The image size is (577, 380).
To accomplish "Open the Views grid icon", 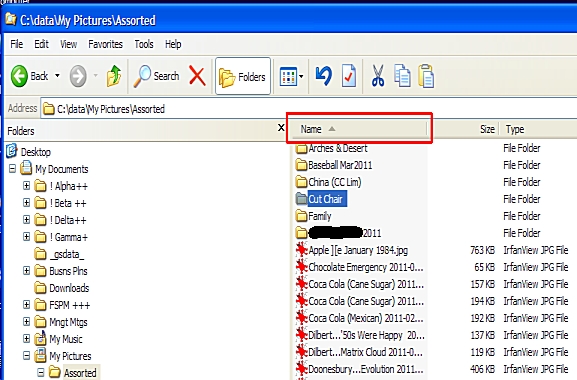I will [288, 77].
